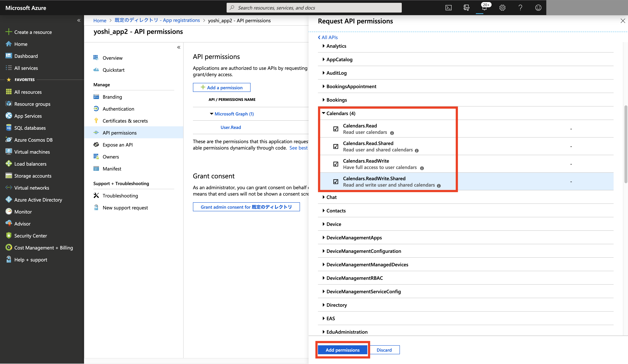Image resolution: width=628 pixels, height=364 pixels.
Task: Go back via All APIs link
Action: click(328, 37)
